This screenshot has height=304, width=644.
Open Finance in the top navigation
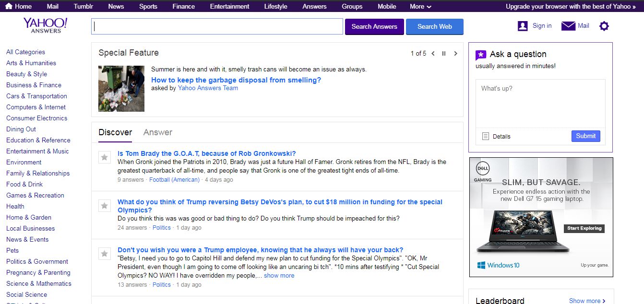(184, 6)
